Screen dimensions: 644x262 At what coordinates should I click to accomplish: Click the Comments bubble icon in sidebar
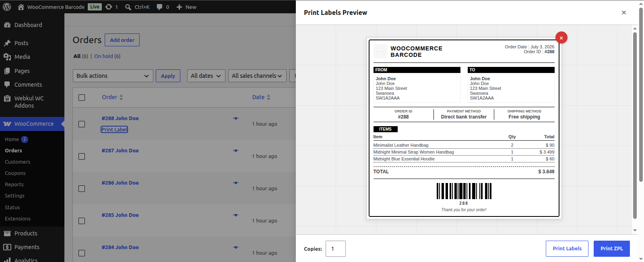7,85
